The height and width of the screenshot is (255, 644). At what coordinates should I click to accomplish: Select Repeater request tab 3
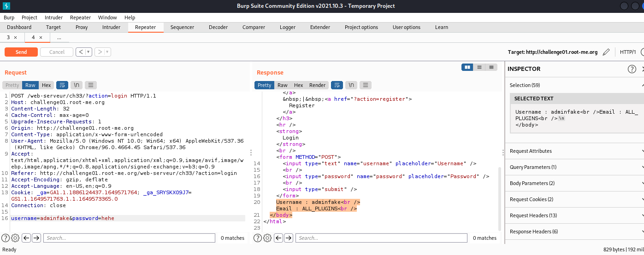[8, 37]
